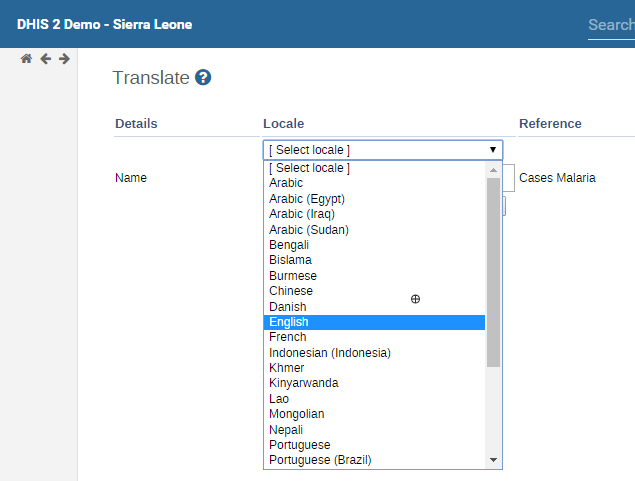Select English from the locale list
635x481 pixels.
pyautogui.click(x=374, y=322)
